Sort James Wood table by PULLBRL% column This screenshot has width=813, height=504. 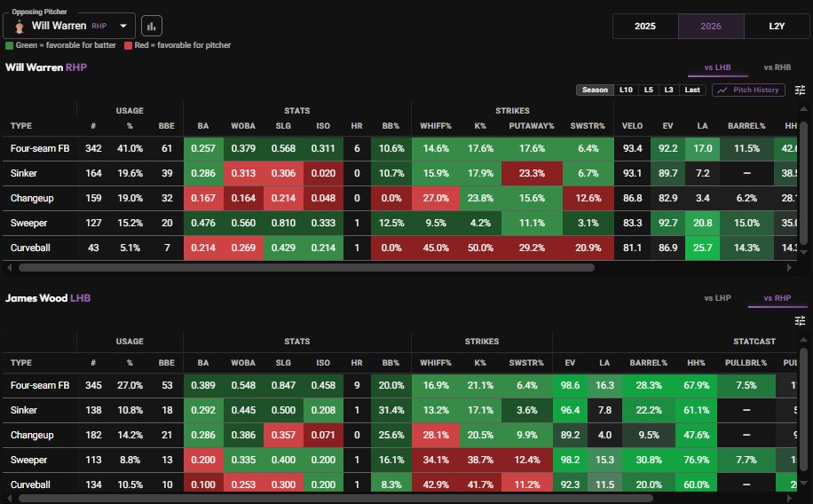(746, 363)
